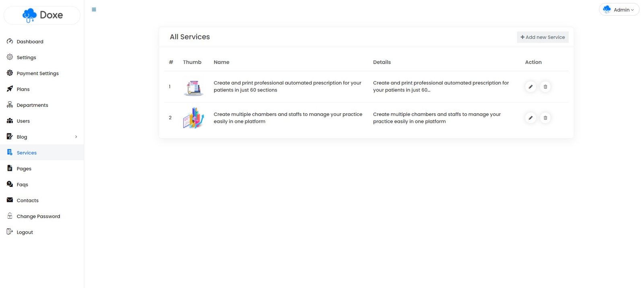Open the Admin account dropdown

tap(619, 10)
